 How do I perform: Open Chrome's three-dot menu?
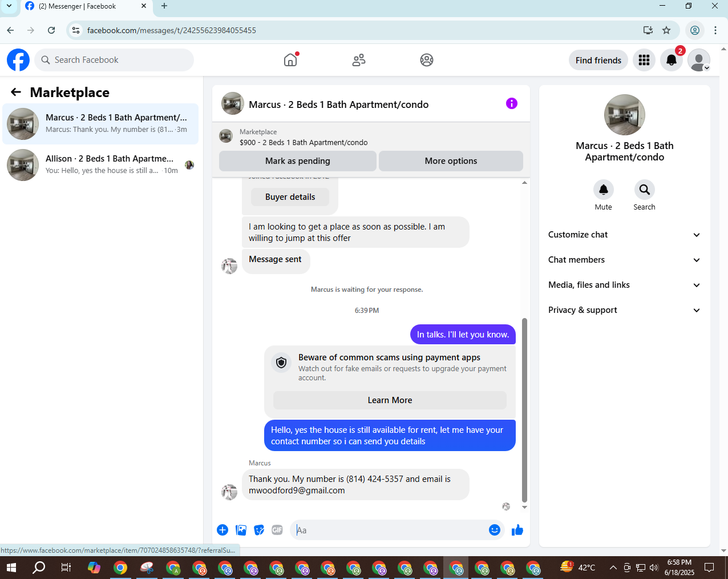coord(715,30)
